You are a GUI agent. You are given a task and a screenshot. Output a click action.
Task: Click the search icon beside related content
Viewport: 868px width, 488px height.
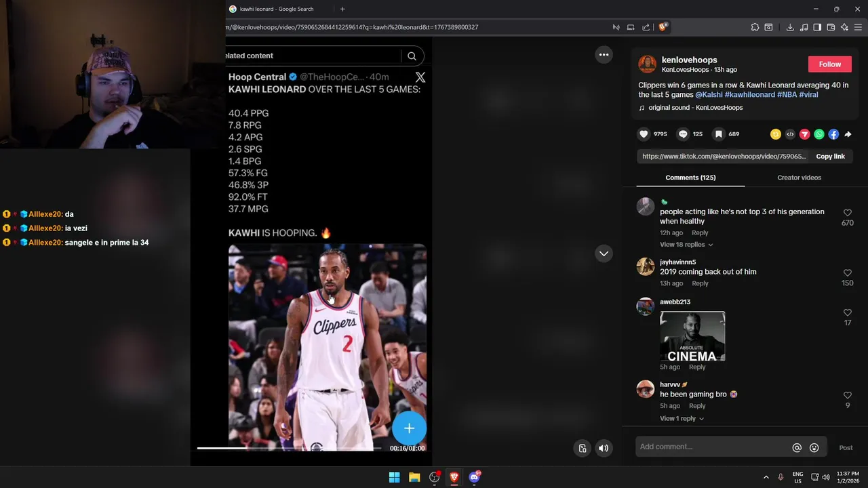412,56
